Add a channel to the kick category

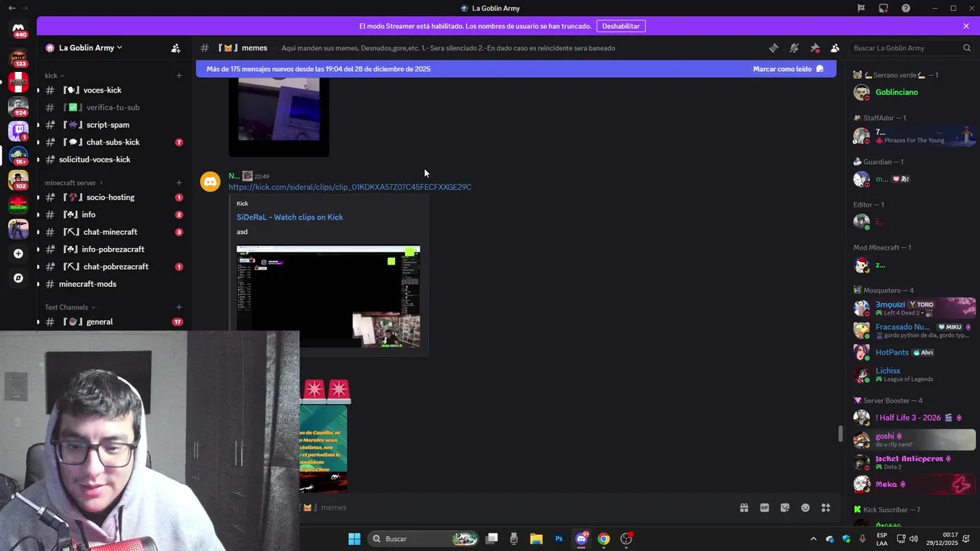(179, 76)
